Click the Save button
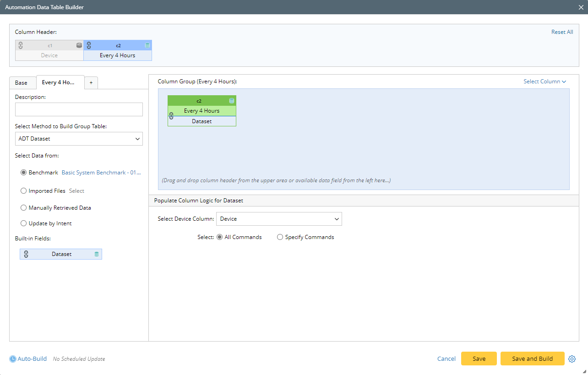 479,359
